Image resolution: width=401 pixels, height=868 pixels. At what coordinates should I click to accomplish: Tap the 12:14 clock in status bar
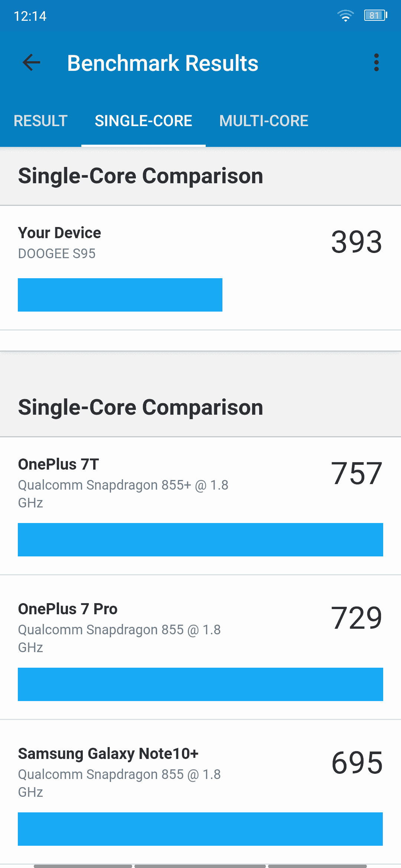(x=30, y=16)
